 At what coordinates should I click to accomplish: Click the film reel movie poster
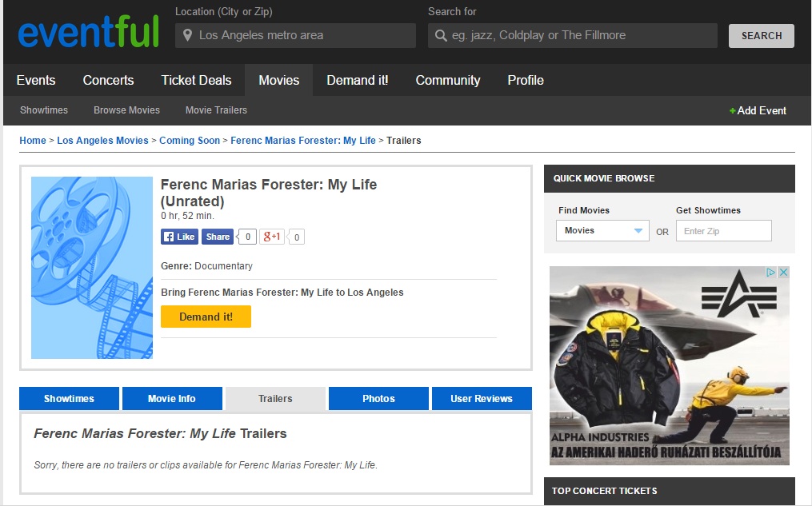click(x=92, y=268)
